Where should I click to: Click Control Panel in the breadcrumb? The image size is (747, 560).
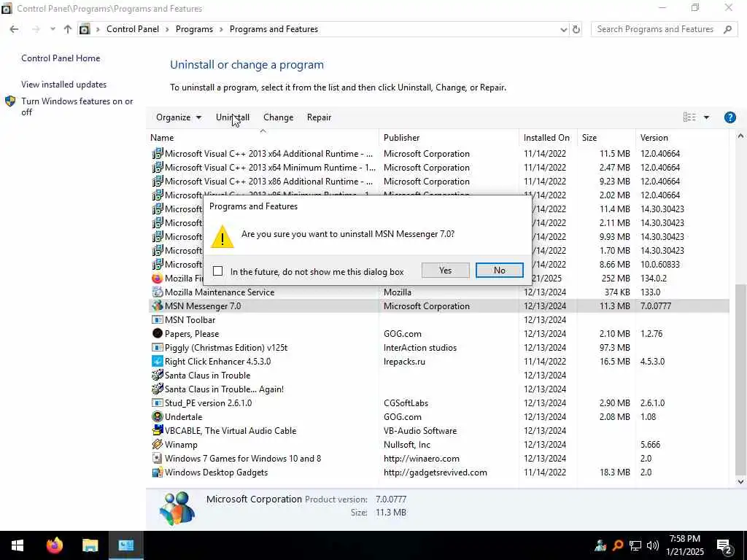(133, 29)
